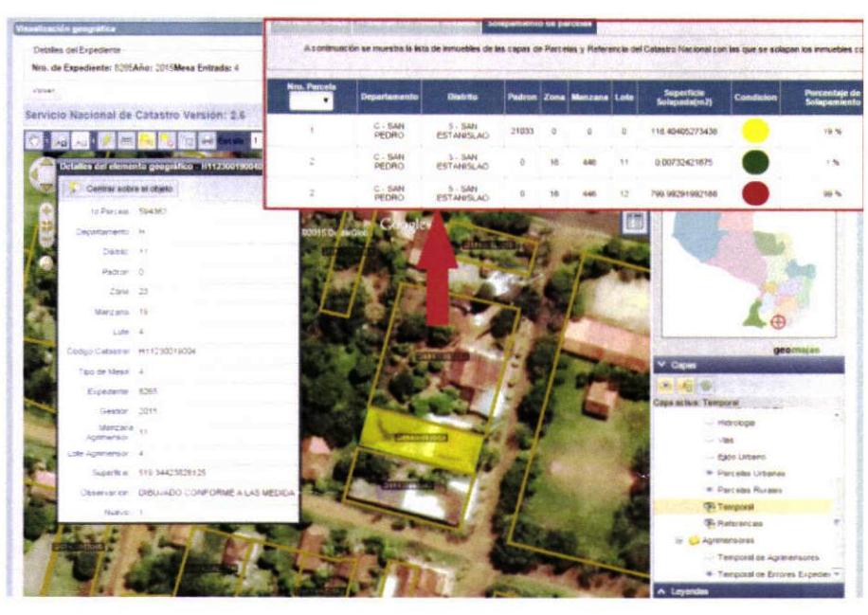Click the lightning bolt tool in toolbar

pos(105,139)
